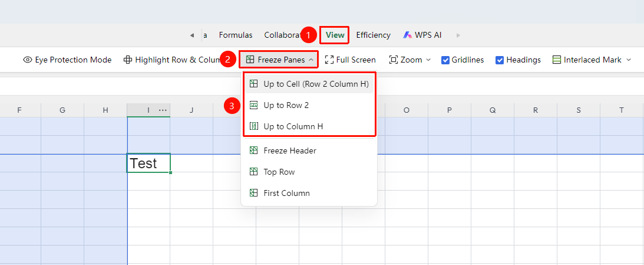This screenshot has height=265, width=644.
Task: Open the Zoom dropdown
Action: pos(410,60)
